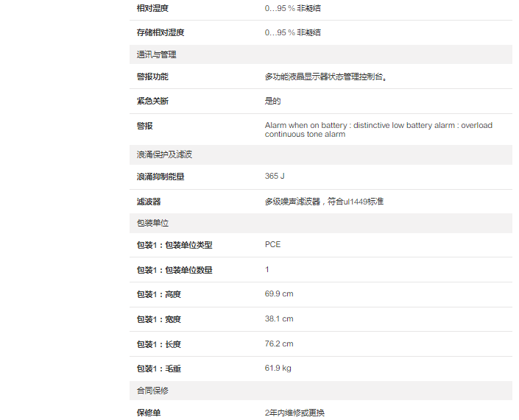The image size is (519, 420).
Task: Click the 多级噪声滤波器 ul1449 value text
Action: 324,201
